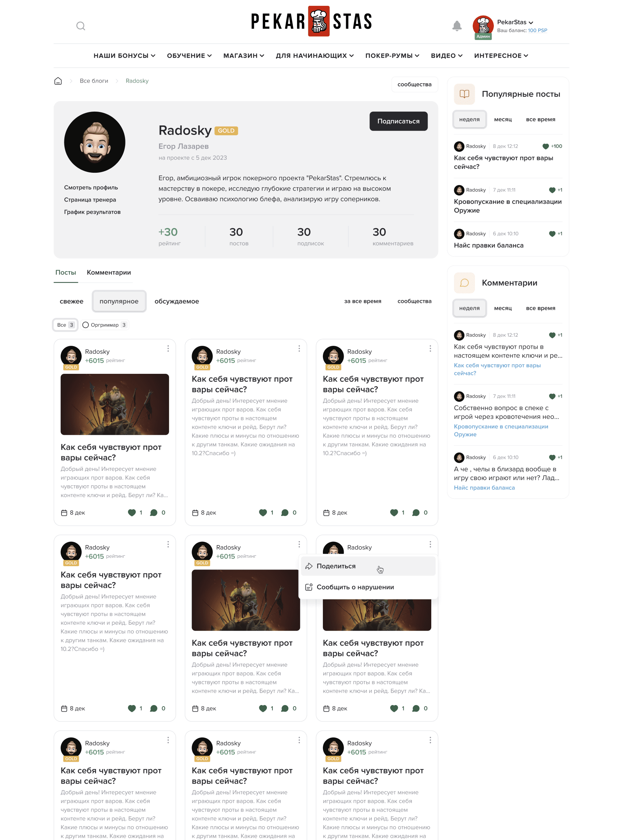
Task: Expand the НАШИ БОНУСЫ menu
Action: point(124,56)
